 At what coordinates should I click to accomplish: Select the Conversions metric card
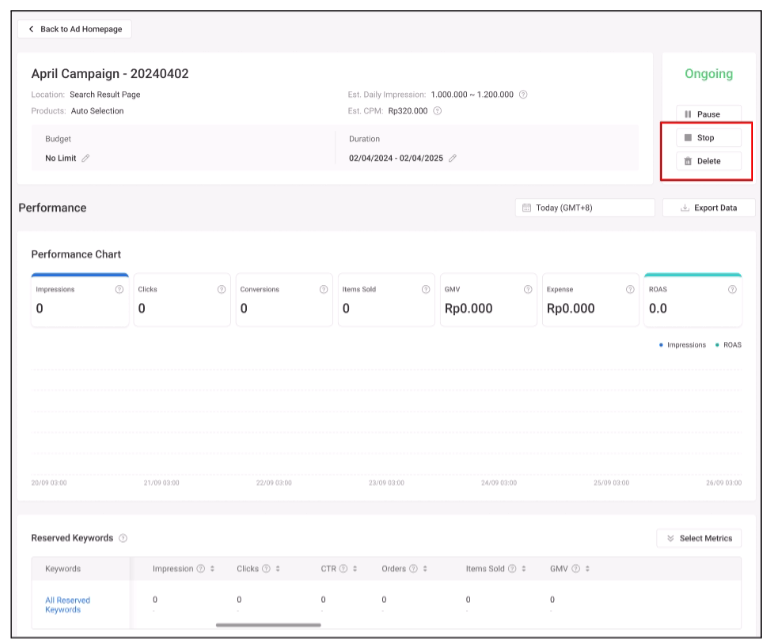pos(284,300)
